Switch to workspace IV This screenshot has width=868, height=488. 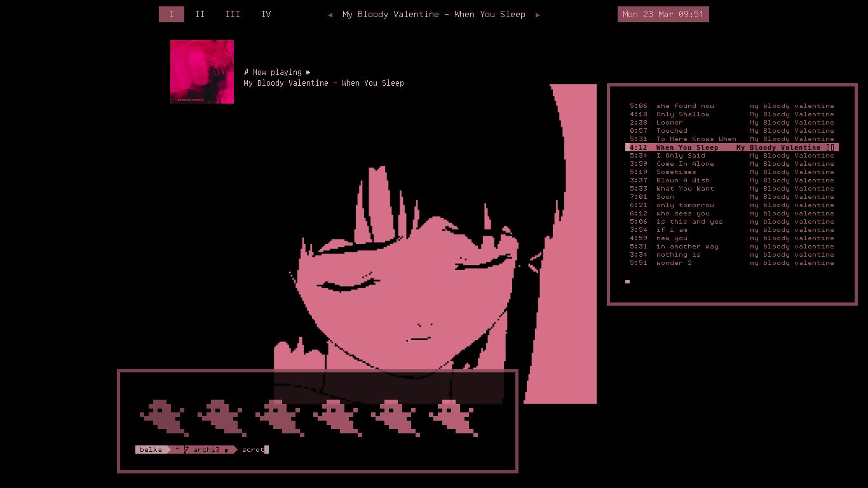[x=266, y=14]
